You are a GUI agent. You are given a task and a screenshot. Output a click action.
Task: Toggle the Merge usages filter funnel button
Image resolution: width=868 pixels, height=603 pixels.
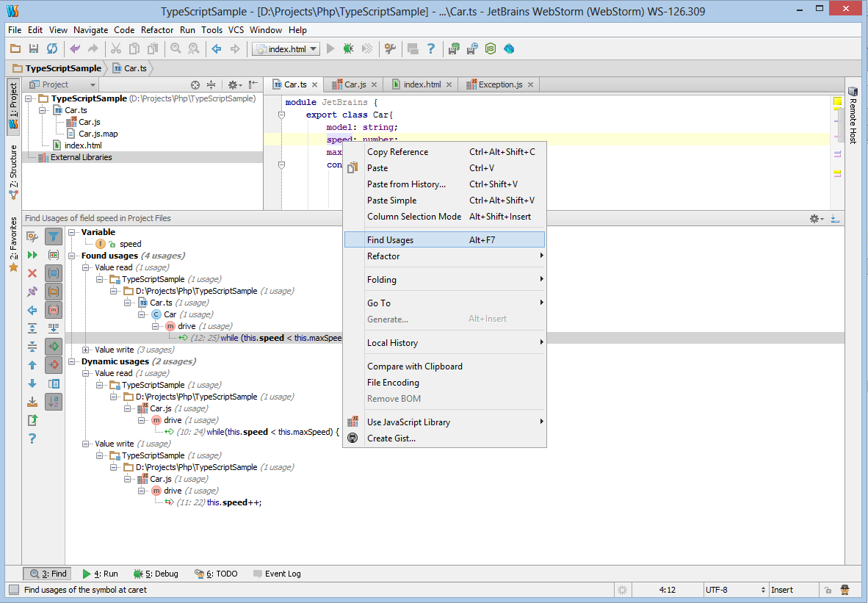pos(53,236)
